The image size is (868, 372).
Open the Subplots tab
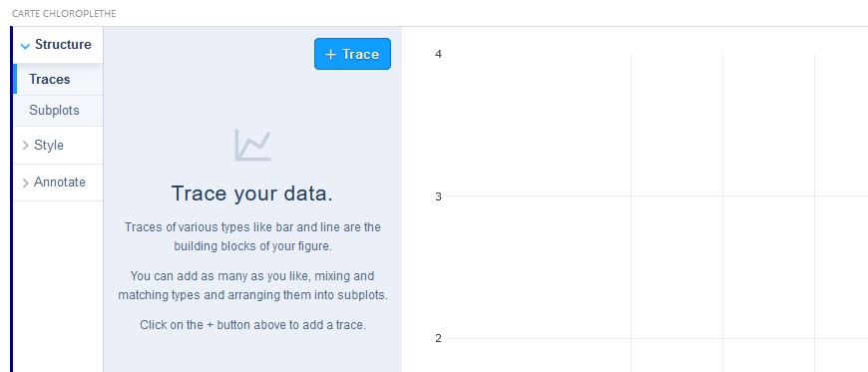[58, 110]
